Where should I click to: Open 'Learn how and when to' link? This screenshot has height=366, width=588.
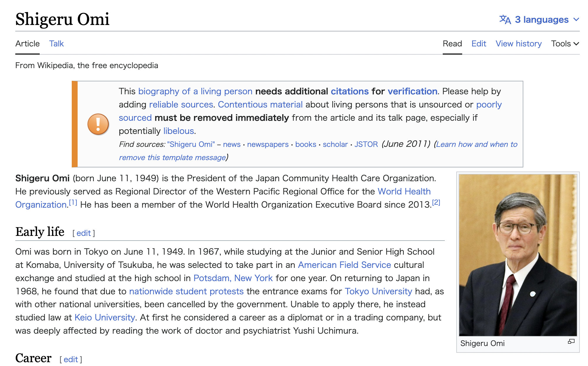pos(477,144)
